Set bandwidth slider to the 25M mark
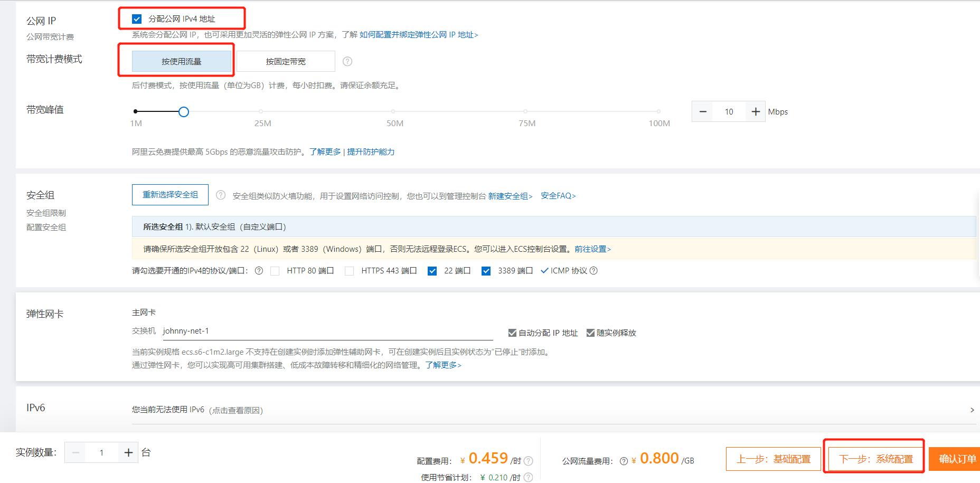 (261, 111)
